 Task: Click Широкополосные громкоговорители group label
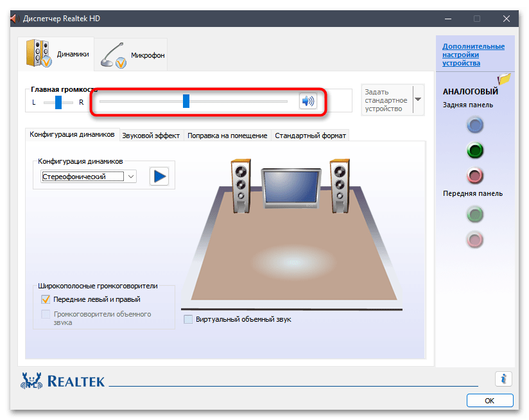pyautogui.click(x=98, y=286)
